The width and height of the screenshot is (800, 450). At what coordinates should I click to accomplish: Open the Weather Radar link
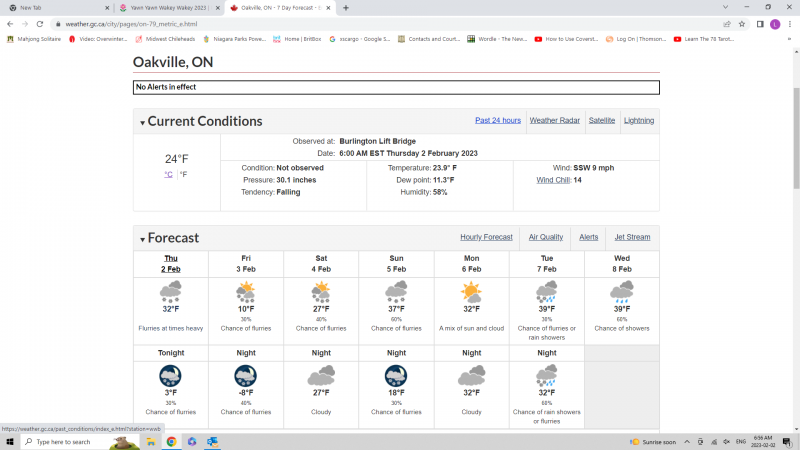coord(554,120)
